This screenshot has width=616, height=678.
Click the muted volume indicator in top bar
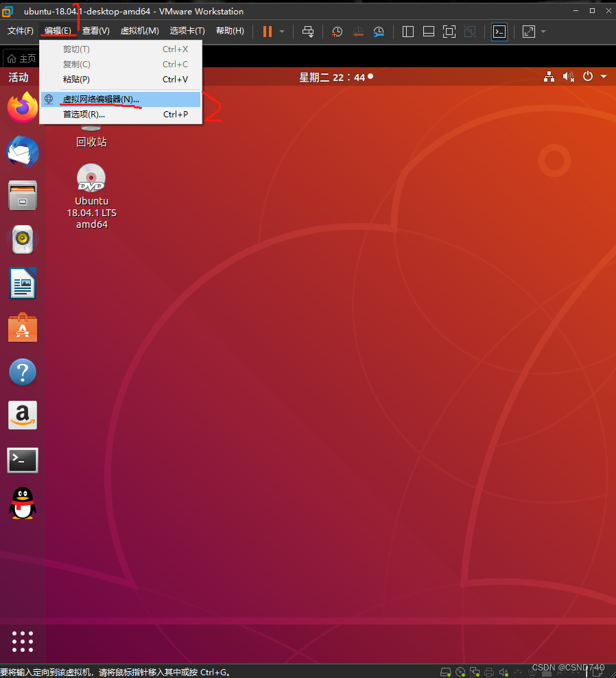coord(569,77)
